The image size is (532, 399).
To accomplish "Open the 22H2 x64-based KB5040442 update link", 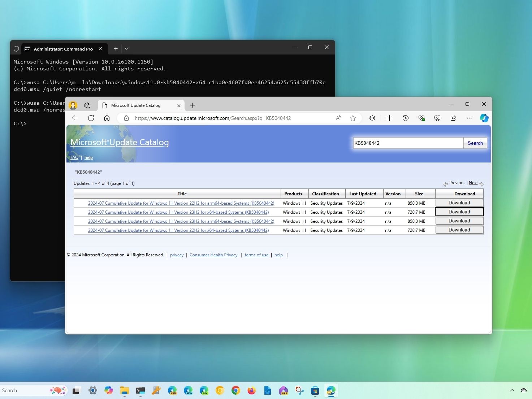I will pos(178,230).
